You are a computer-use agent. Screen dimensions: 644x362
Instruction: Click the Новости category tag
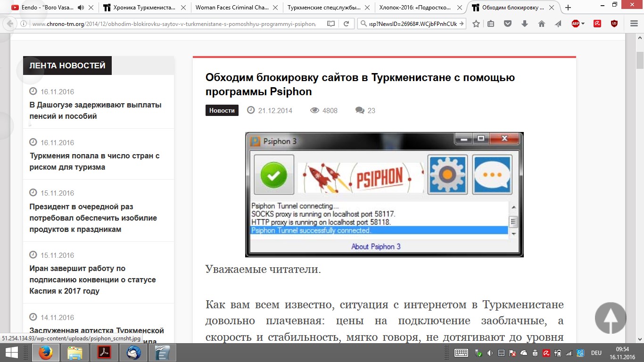click(222, 110)
